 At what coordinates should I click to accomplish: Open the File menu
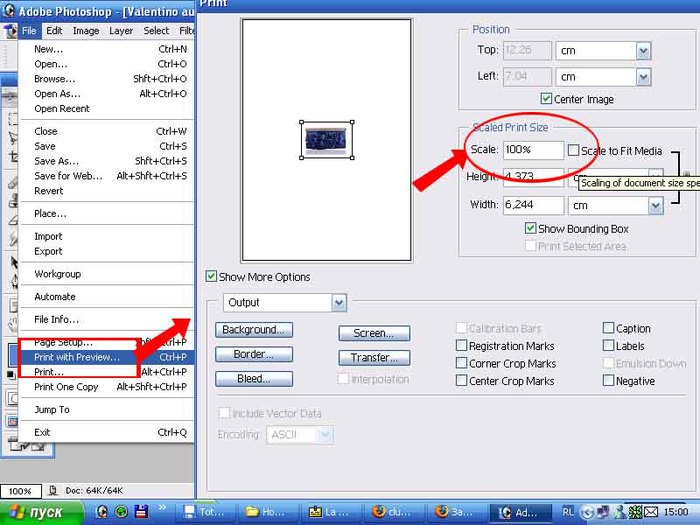tap(29, 31)
